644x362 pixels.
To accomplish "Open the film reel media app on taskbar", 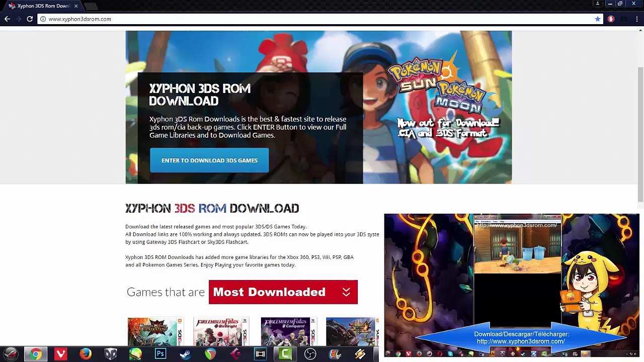I will click(x=335, y=354).
